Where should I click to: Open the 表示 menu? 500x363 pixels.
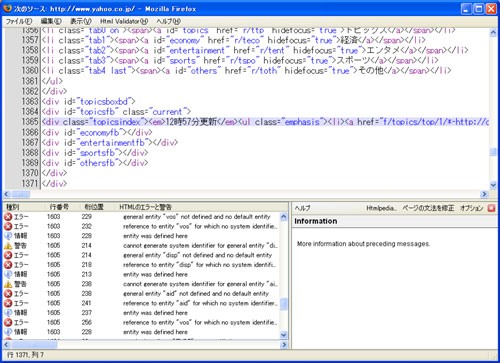(81, 21)
